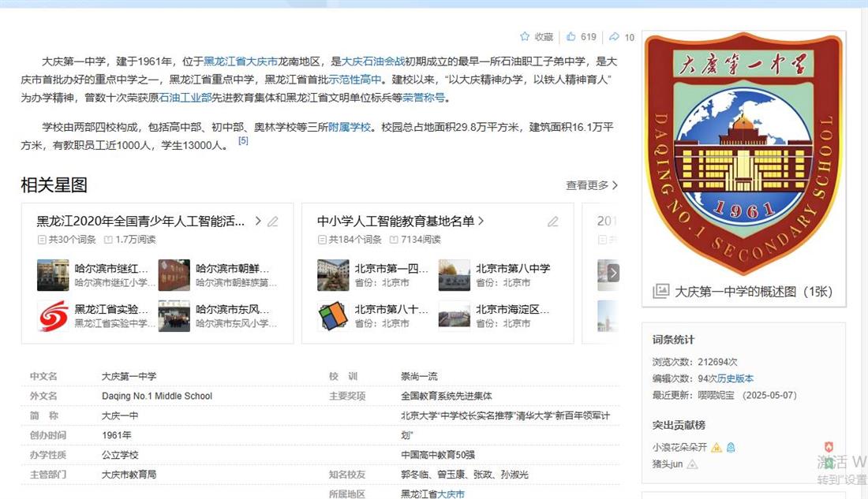Image resolution: width=868 pixels, height=499 pixels.
Task: Click the 相关星图 section heading
Action: (54, 184)
